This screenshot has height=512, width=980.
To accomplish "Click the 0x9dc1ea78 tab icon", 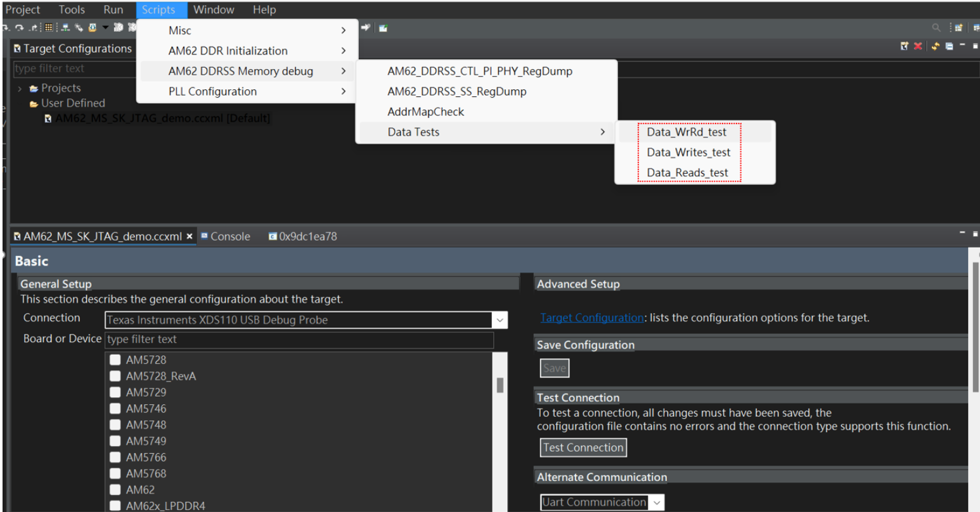I will (x=273, y=236).
